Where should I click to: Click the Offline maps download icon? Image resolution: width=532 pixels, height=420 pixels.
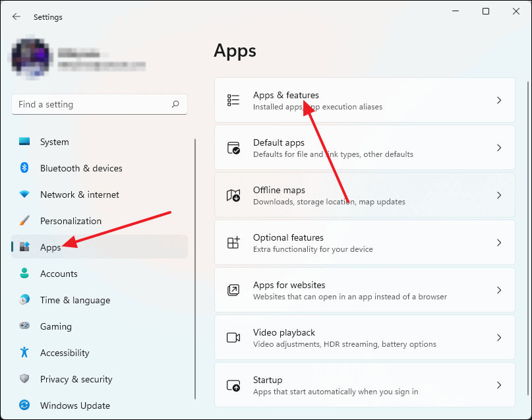click(x=233, y=195)
